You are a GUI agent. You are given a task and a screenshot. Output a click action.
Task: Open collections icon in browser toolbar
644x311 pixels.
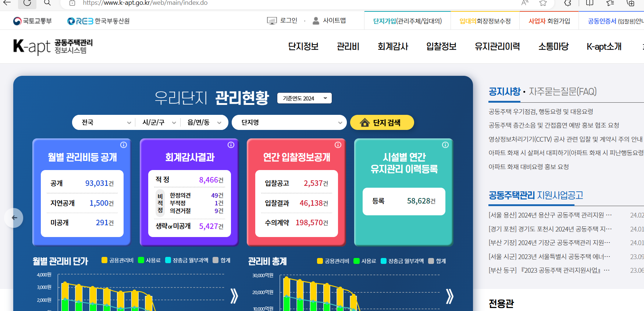tap(630, 3)
